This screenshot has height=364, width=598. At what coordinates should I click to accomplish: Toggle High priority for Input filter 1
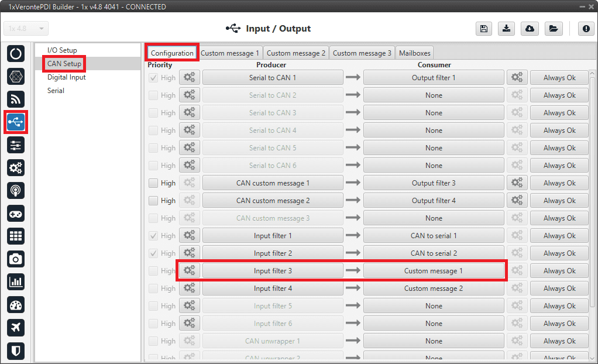pos(153,236)
